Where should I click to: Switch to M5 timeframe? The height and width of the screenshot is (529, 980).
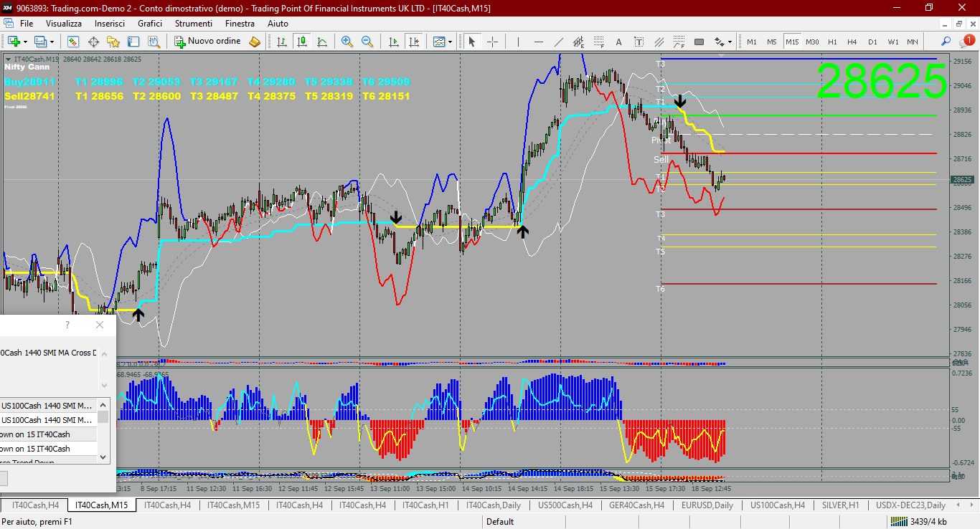772,42
